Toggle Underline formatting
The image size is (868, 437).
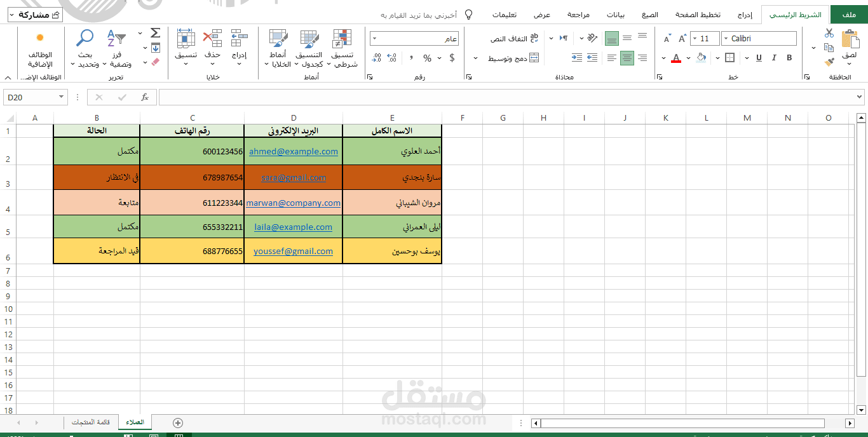(759, 58)
